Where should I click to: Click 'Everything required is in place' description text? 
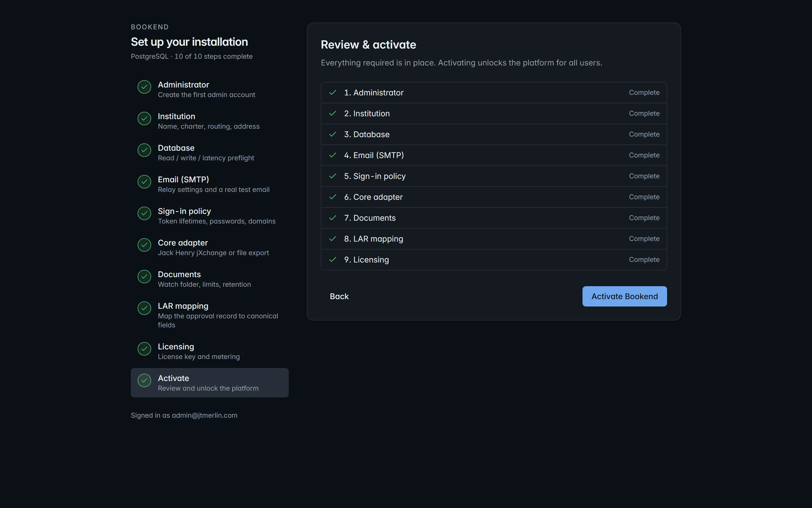(x=461, y=63)
